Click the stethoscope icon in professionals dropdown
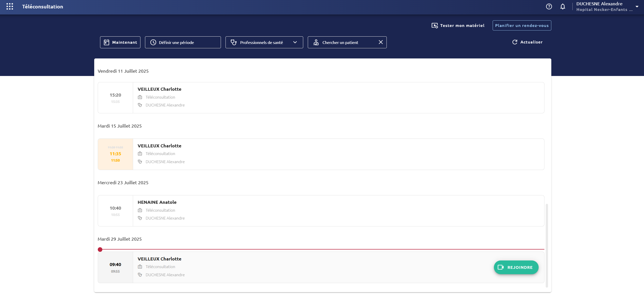Viewport: 644px width, 294px height. 234,42
